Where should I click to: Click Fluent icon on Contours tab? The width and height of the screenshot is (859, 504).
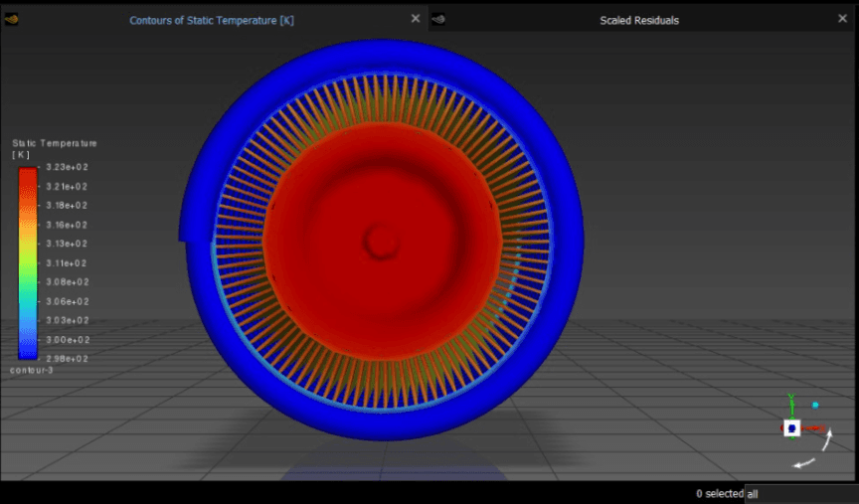click(x=12, y=20)
